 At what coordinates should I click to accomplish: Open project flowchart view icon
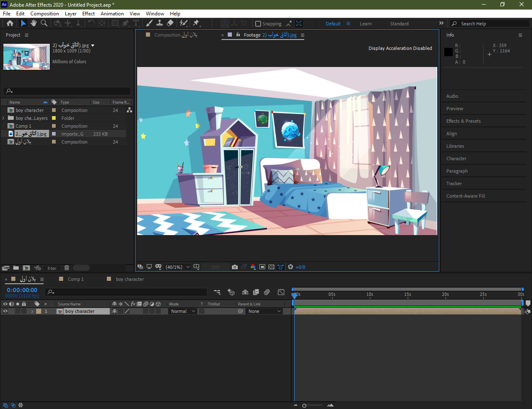point(129,110)
